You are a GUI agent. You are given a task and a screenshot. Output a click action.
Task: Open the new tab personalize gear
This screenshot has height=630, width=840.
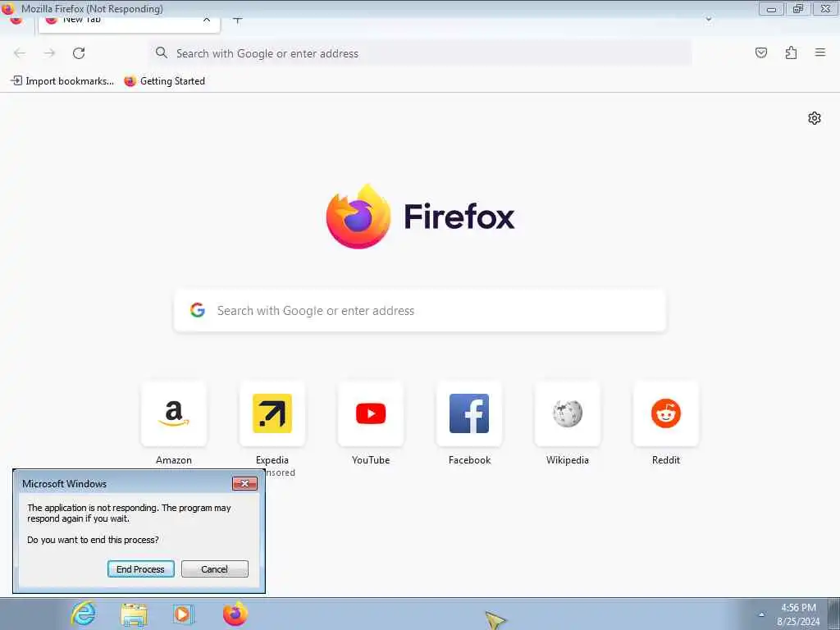point(815,118)
